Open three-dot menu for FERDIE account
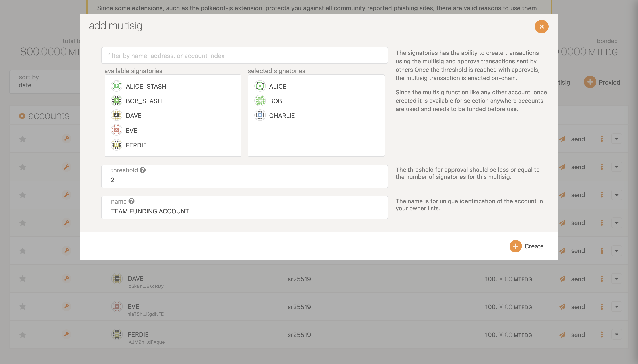 point(602,335)
